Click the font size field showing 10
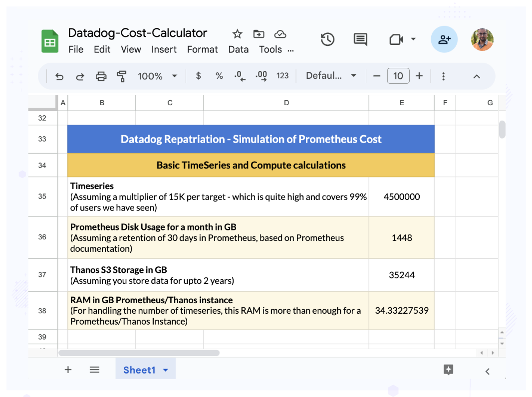This screenshot has width=532, height=397. [398, 76]
